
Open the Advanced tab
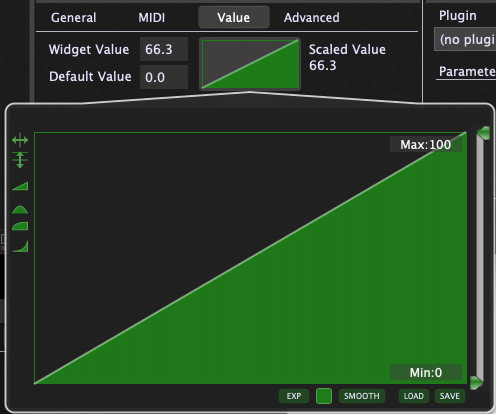(312, 18)
